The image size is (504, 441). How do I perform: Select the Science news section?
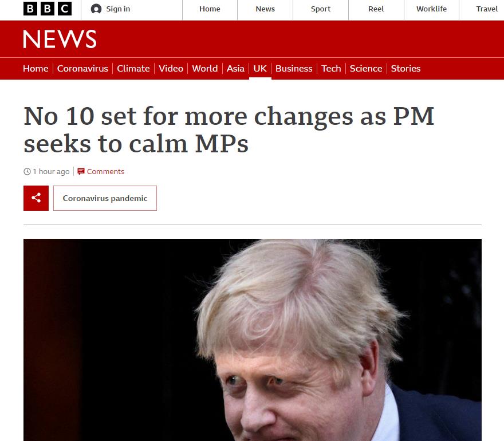coord(366,69)
